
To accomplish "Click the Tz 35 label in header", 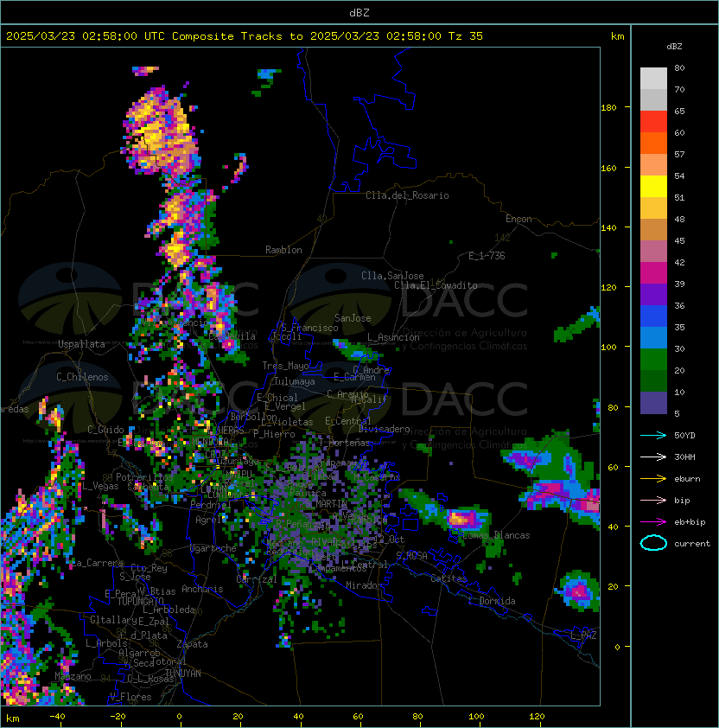I will tap(466, 36).
